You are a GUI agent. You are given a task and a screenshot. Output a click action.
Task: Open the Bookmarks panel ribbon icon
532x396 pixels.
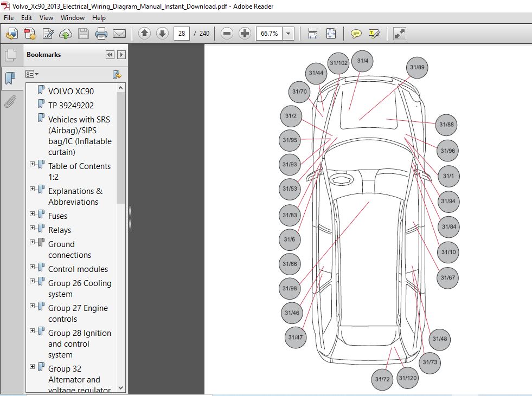click(10, 78)
